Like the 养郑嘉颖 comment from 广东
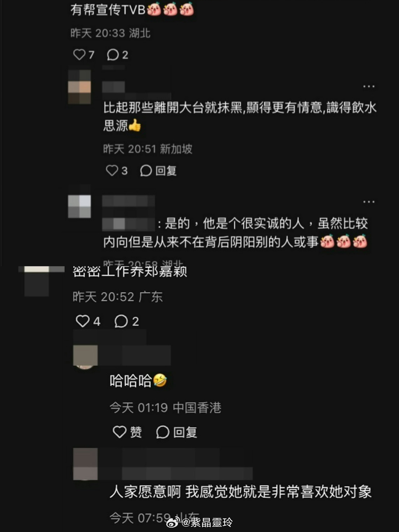Image resolution: width=399 pixels, height=532 pixels. point(88,321)
